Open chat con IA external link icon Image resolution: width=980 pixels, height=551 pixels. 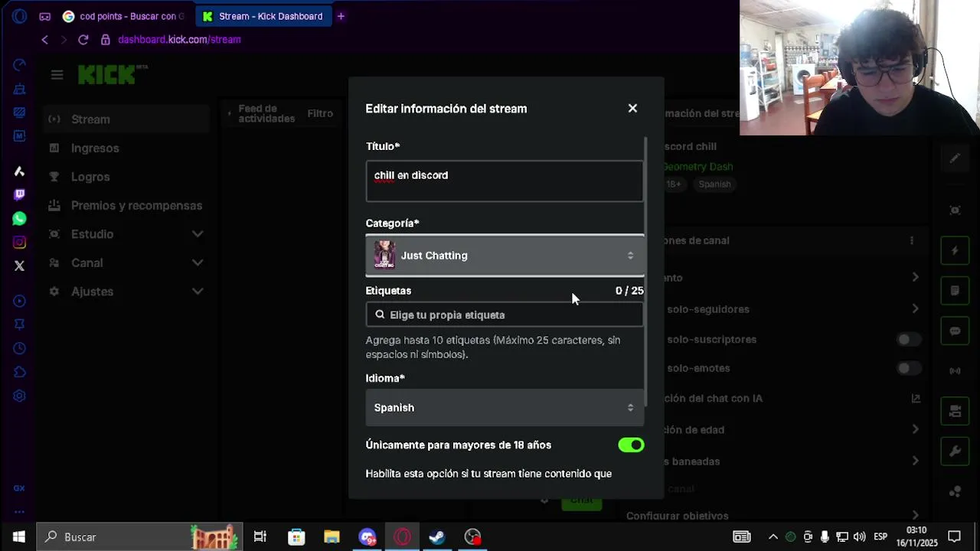915,398
